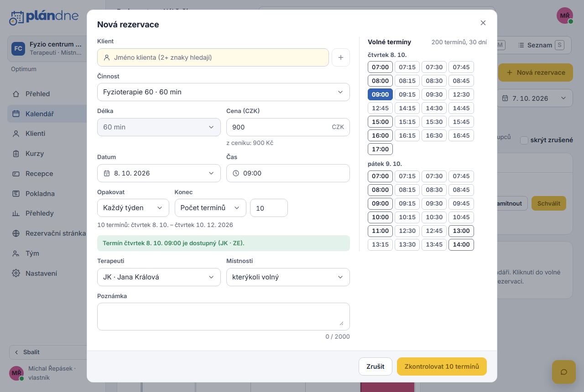Click the Pokladna icon in sidebar
Screen dimensions: 584x392
16,194
